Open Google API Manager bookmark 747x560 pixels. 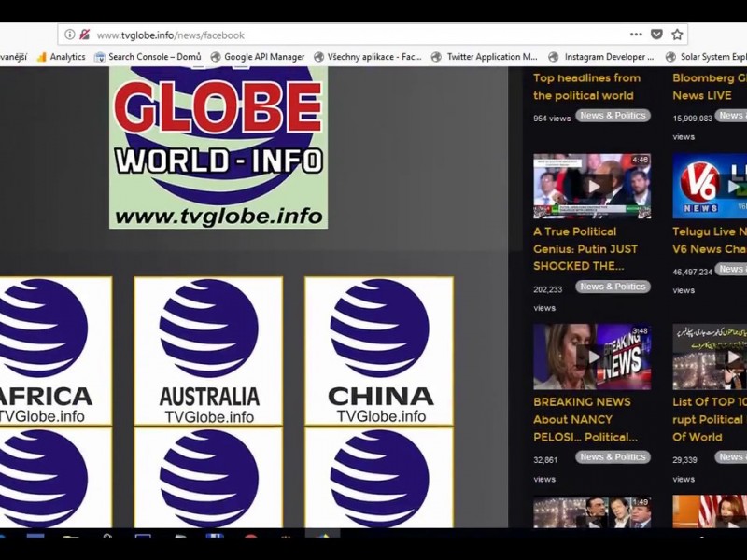point(258,57)
